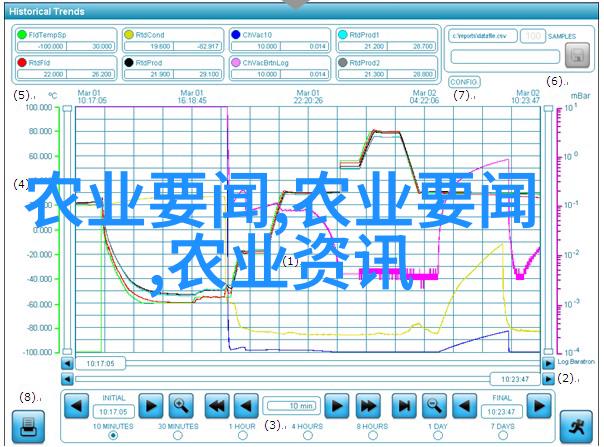Click the right vertical mBar axis slider

[x=548, y=230]
